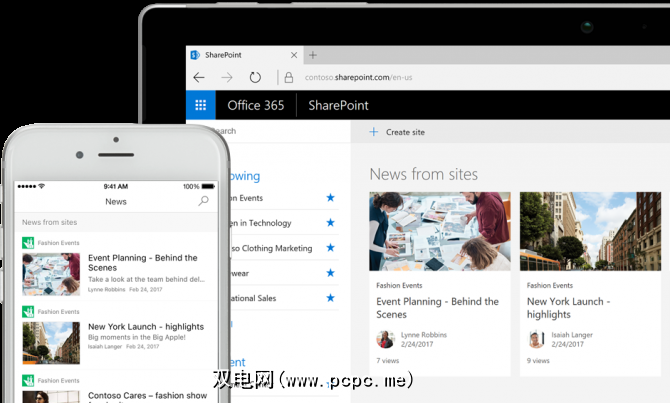This screenshot has width=670, height=403.
Task: Tap Fashion Events icon above New York Launch on phone
Action: (28, 312)
